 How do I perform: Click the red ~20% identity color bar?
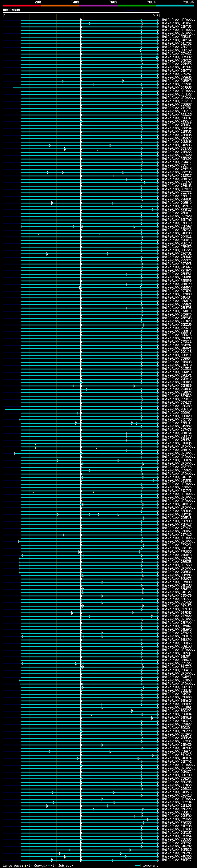coord(22,6)
